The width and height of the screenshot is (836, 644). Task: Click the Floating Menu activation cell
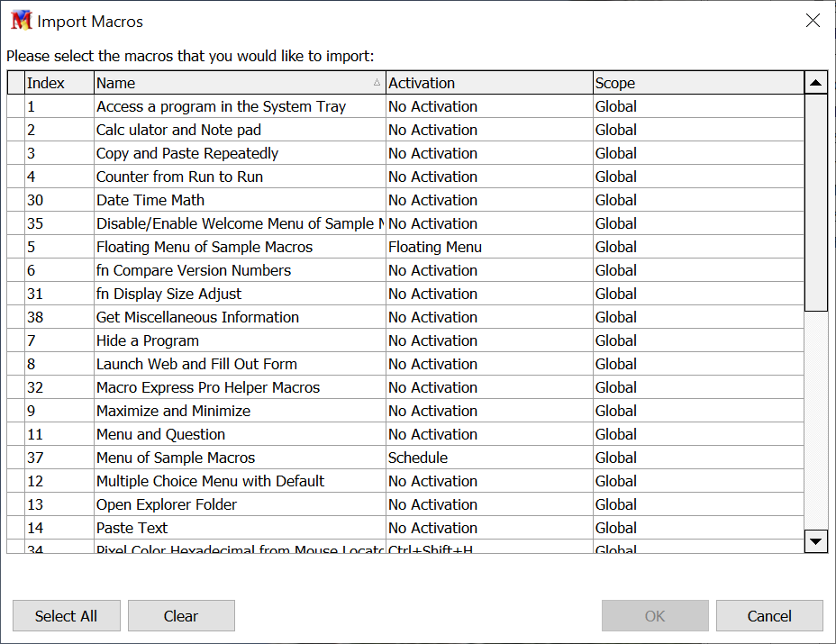(x=435, y=247)
